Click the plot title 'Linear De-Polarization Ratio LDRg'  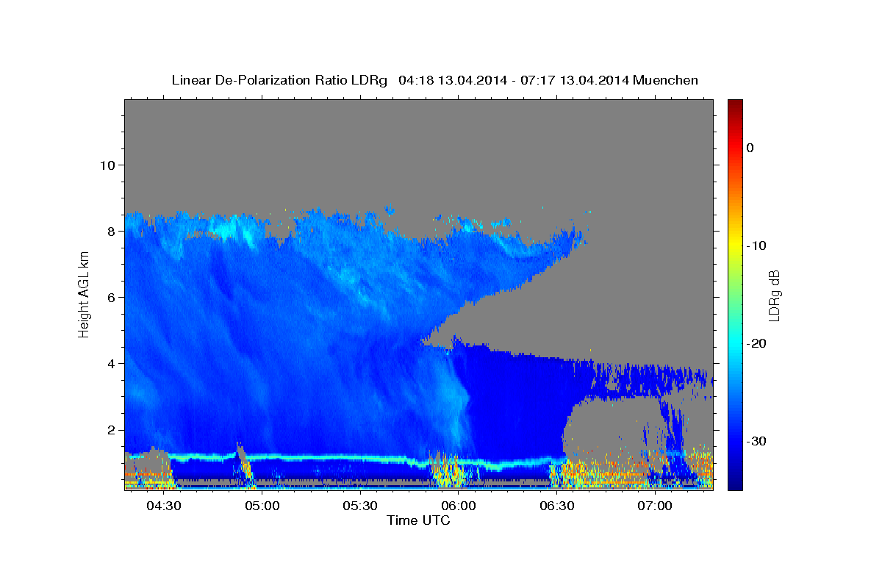pos(279,80)
